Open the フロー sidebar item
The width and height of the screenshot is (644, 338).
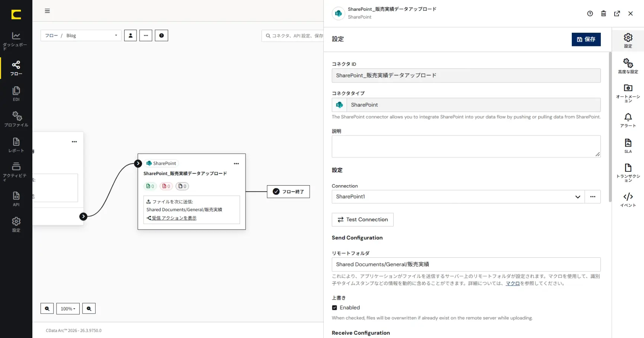click(x=16, y=68)
